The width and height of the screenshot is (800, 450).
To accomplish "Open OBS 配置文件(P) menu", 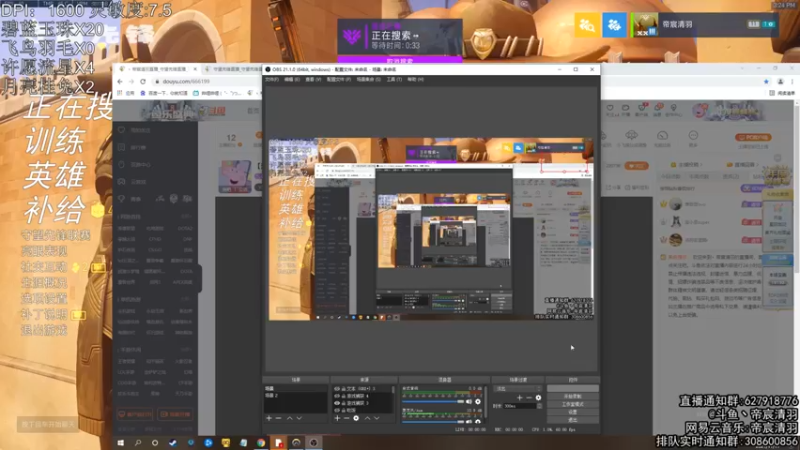I will point(338,80).
